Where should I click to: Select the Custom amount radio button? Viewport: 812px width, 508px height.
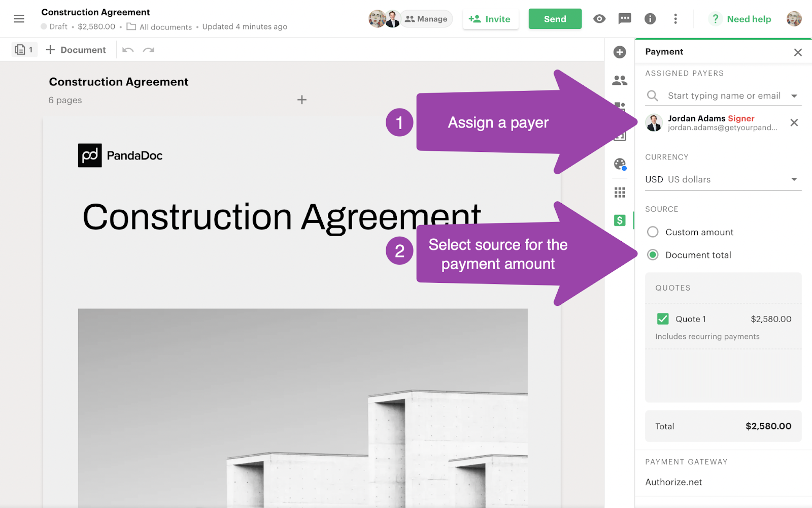coord(653,232)
